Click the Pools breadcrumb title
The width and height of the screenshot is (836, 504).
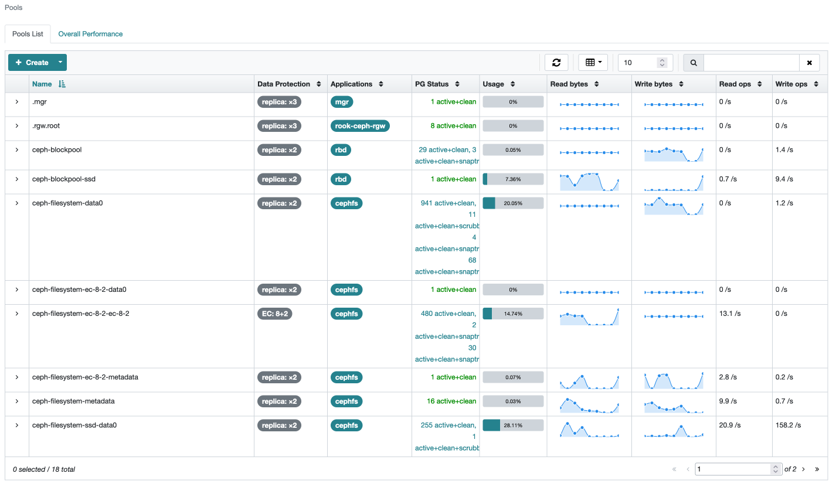(x=13, y=8)
